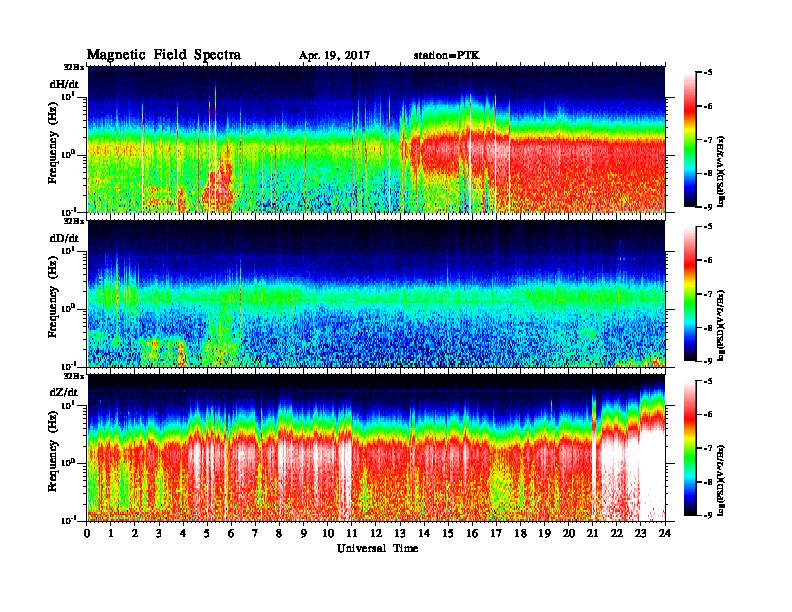
Task: Click inside the dD/dt spectrogram plot
Action: (x=376, y=294)
